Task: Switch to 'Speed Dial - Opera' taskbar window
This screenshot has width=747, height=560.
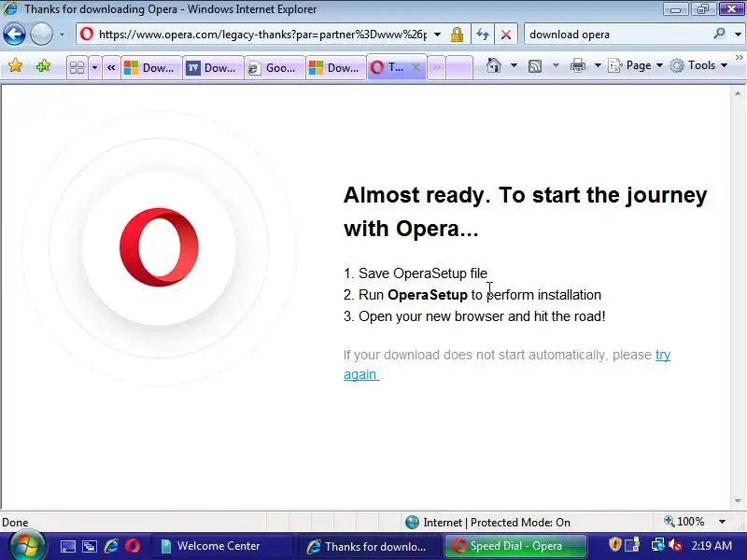Action: pyautogui.click(x=515, y=546)
